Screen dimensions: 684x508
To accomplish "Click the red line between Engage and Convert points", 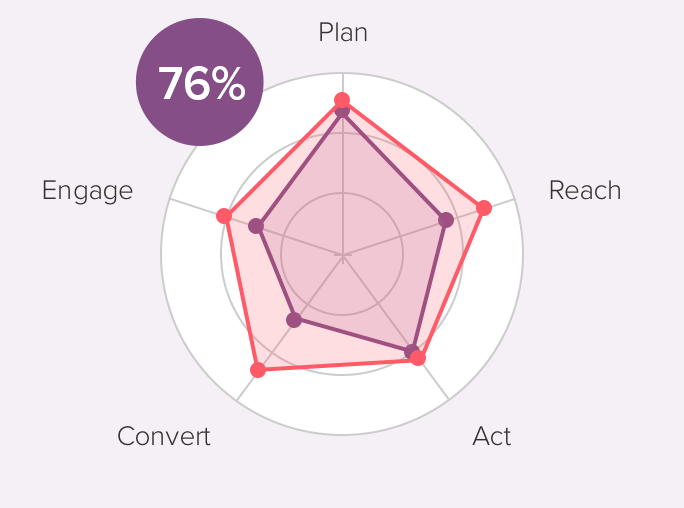I will 241,293.
